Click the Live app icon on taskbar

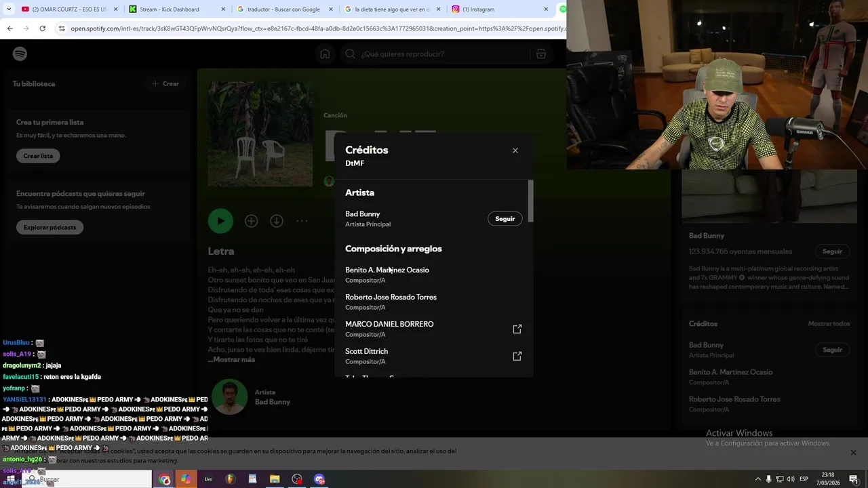point(208,479)
